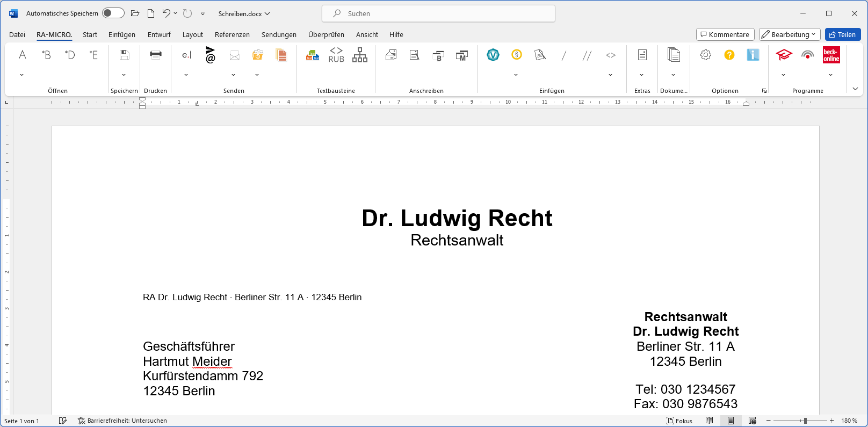Click the yellow question mark help icon
868x427 pixels.
tap(729, 55)
